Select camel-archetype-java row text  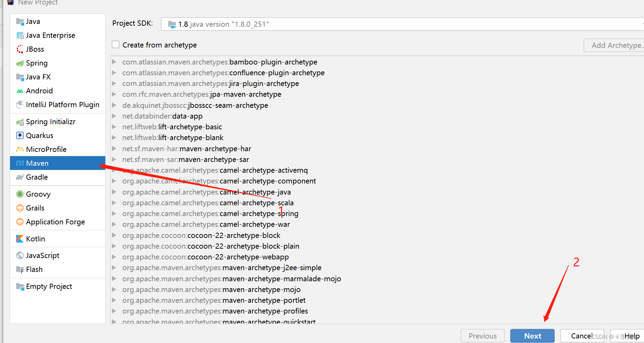click(206, 192)
